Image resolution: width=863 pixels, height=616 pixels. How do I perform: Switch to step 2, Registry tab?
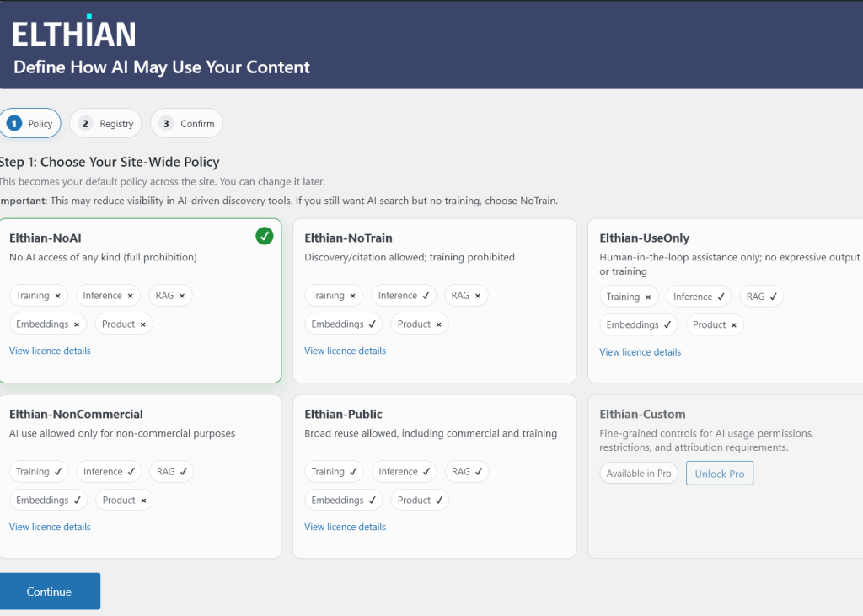[x=106, y=123]
